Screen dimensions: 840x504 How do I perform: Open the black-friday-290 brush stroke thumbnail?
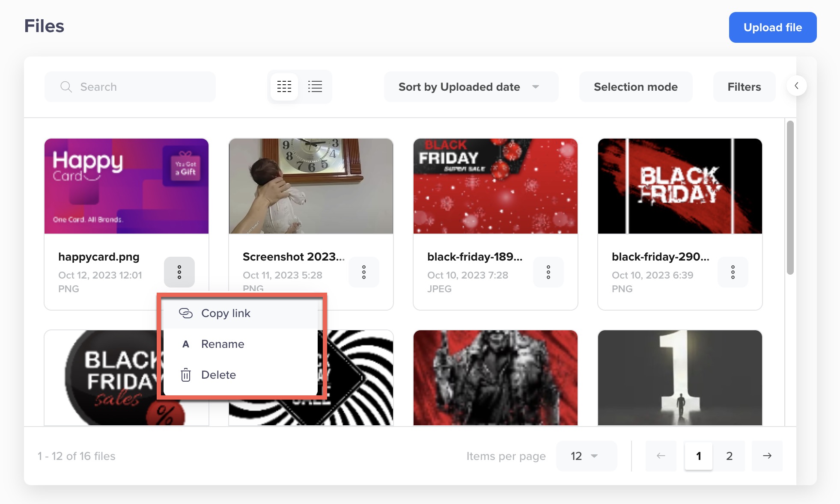pyautogui.click(x=680, y=186)
